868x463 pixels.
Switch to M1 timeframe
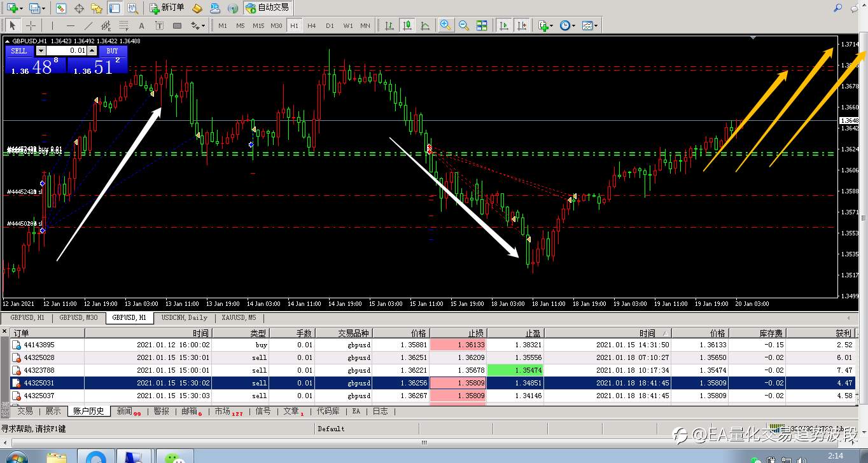click(223, 25)
